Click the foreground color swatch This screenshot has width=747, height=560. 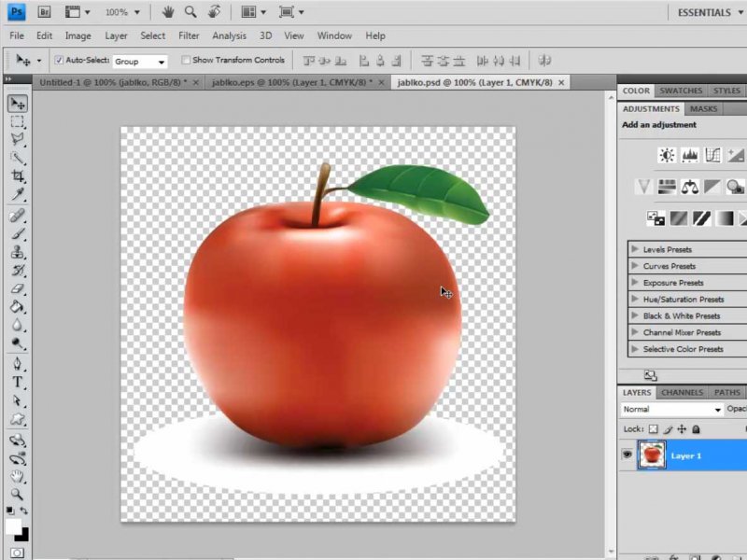tap(13, 526)
